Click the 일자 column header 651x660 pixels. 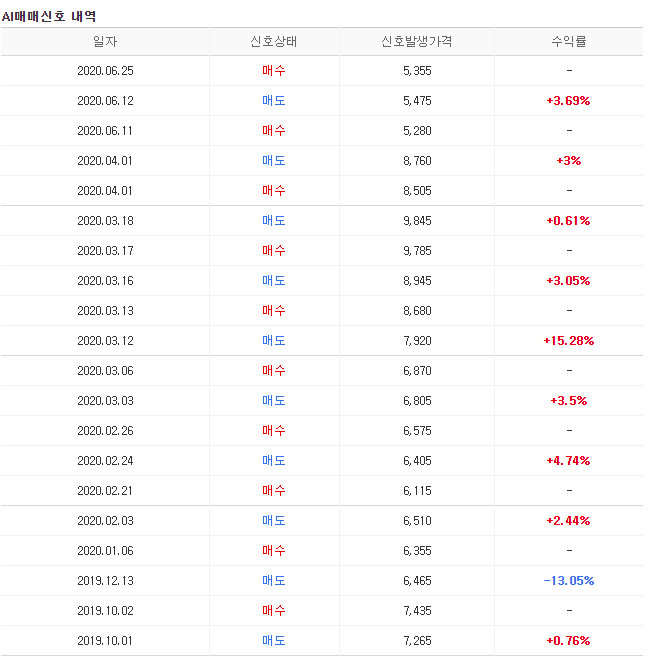(105, 41)
